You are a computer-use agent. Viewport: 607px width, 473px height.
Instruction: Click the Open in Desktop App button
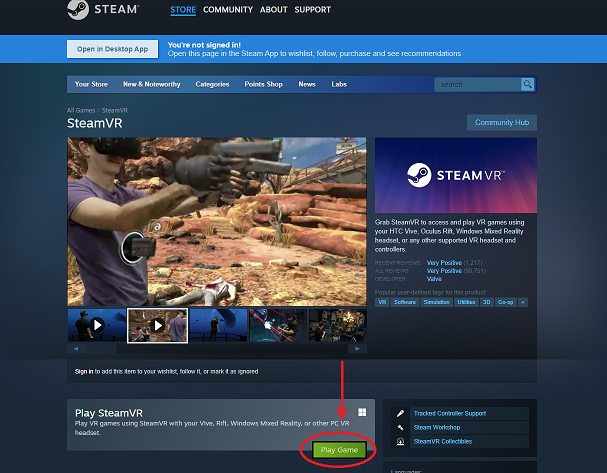pyautogui.click(x=112, y=49)
